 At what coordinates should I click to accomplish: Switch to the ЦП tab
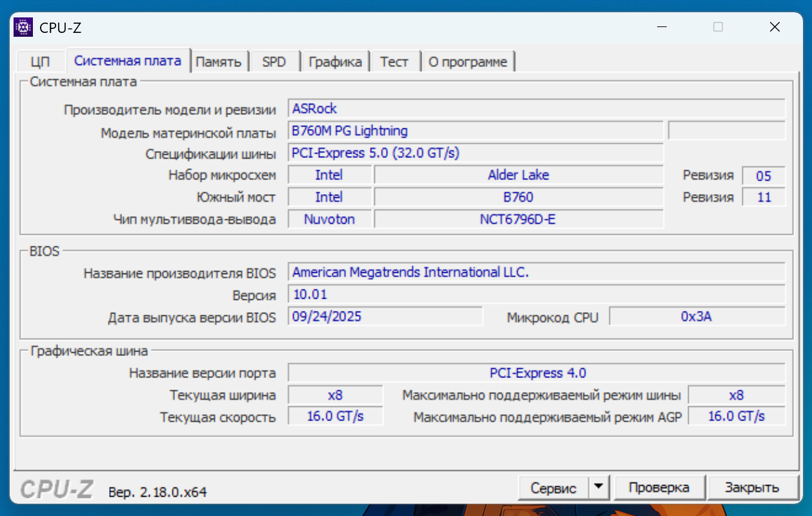pyautogui.click(x=40, y=62)
